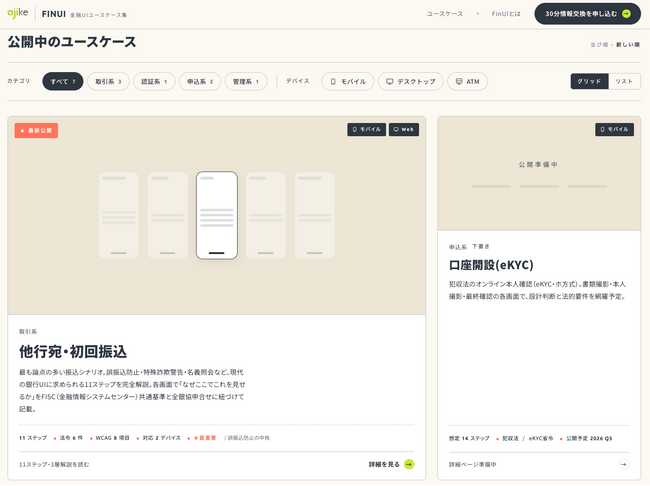The height and width of the screenshot is (486, 650).
Task: Click the green arrow in the header button
Action: [x=626, y=14]
